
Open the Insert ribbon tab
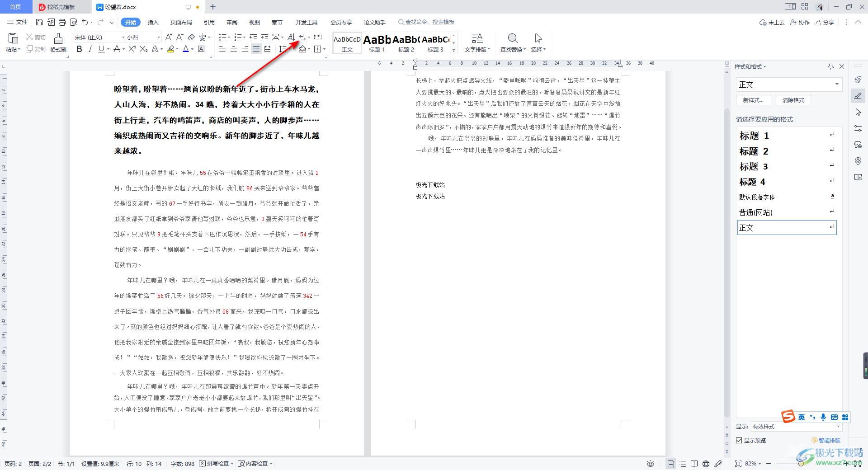153,22
